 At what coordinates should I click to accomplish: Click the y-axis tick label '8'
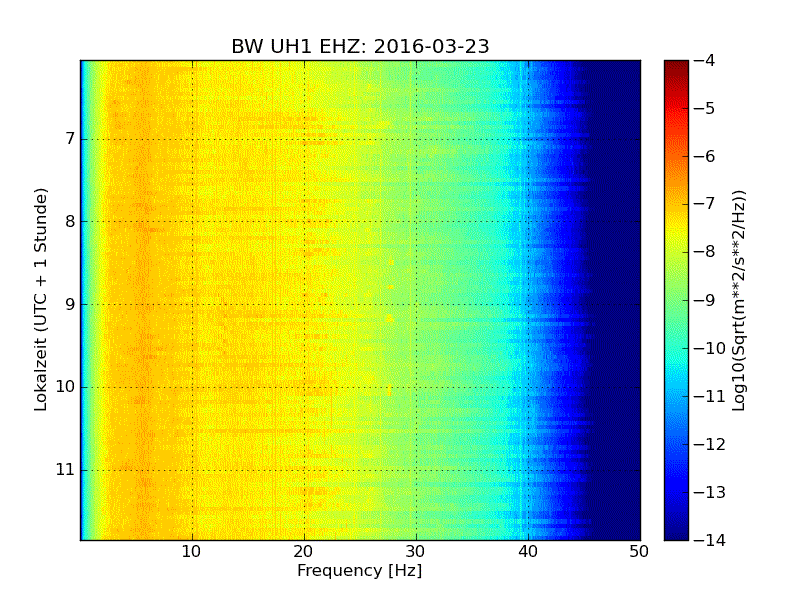(x=69, y=222)
